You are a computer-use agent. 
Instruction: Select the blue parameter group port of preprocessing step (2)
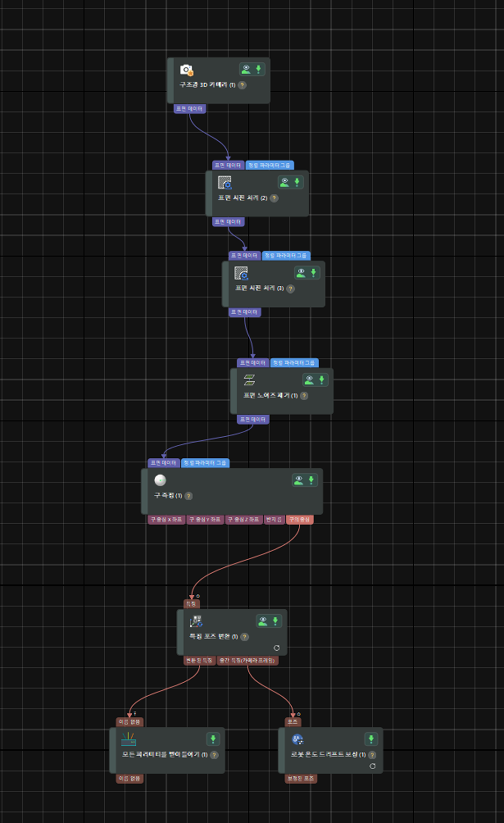tap(269, 165)
